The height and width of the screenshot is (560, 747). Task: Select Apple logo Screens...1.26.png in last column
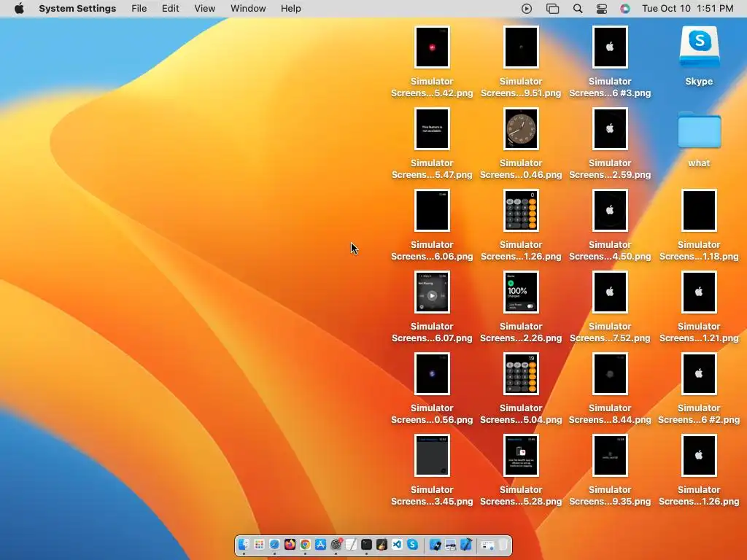pyautogui.click(x=699, y=455)
